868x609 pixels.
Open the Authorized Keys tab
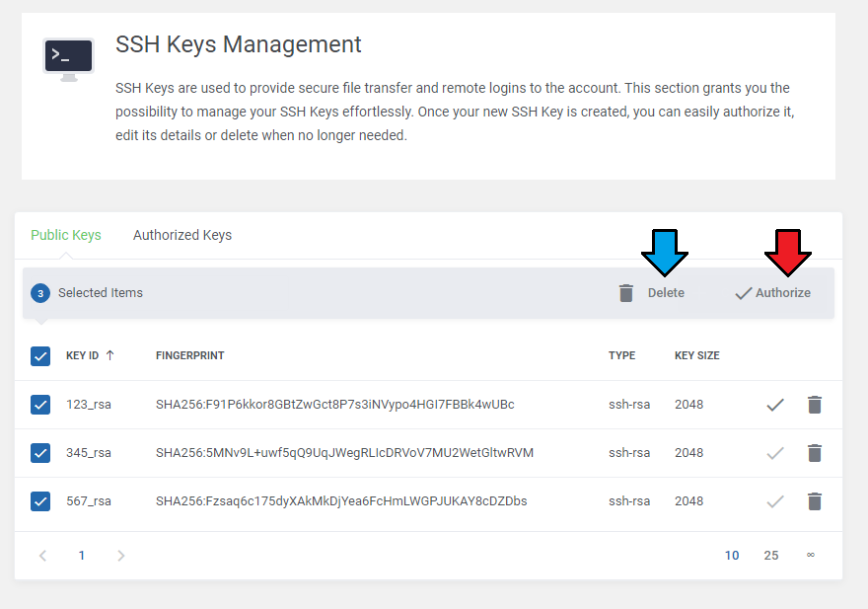pos(182,235)
